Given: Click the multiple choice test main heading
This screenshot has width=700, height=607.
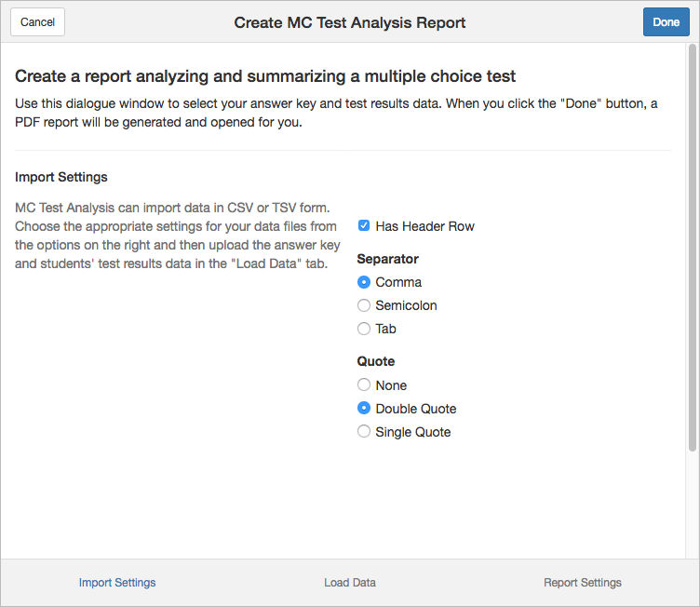Looking at the screenshot, I should pos(265,76).
